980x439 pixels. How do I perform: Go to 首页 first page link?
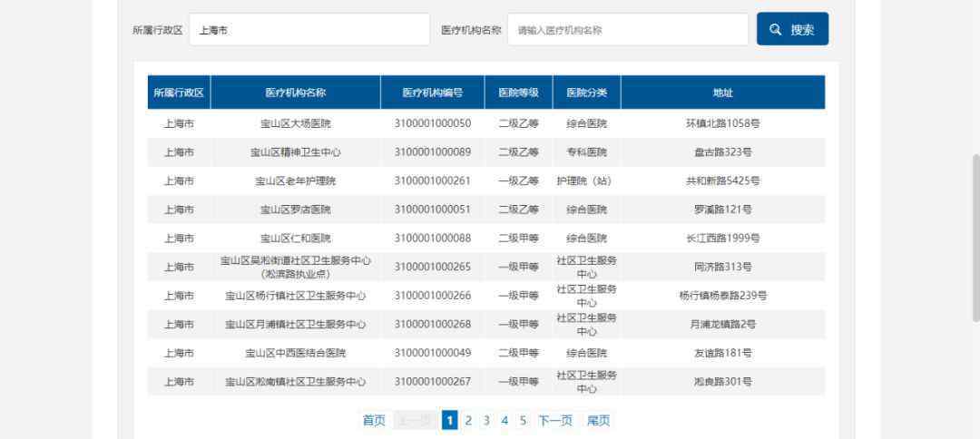click(x=374, y=420)
